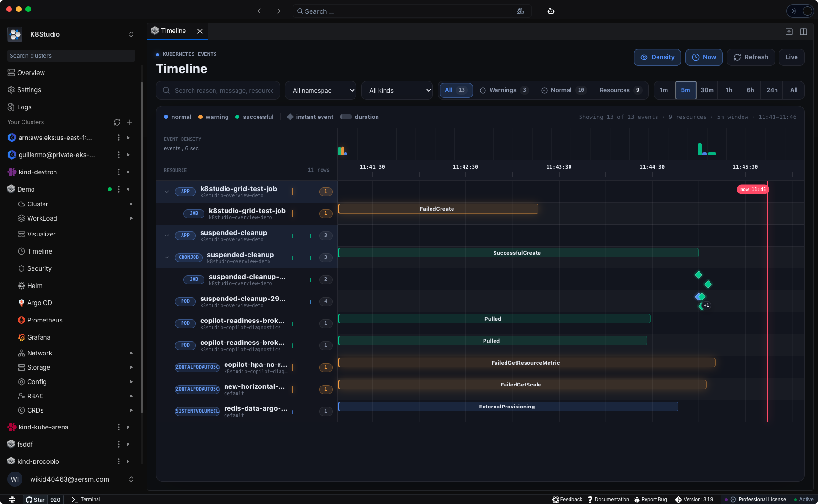
Task: Collapse the suspended-cleanup APP row
Action: coord(167,236)
